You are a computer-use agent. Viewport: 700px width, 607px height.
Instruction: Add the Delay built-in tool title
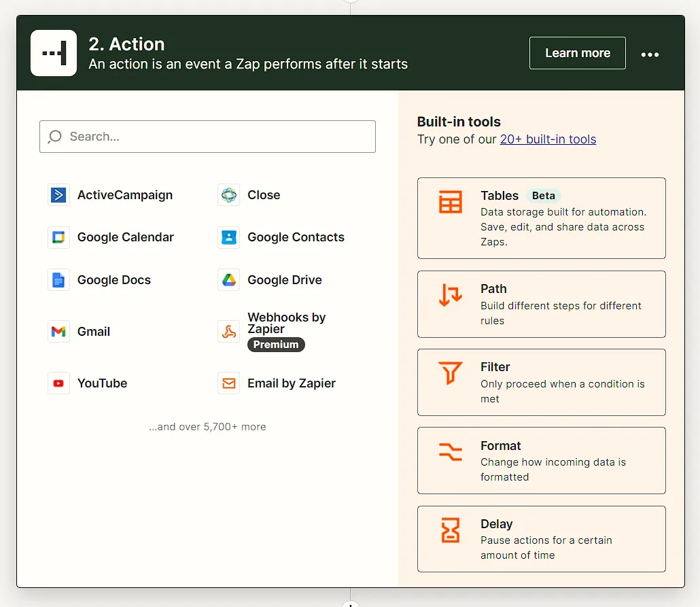coord(496,524)
